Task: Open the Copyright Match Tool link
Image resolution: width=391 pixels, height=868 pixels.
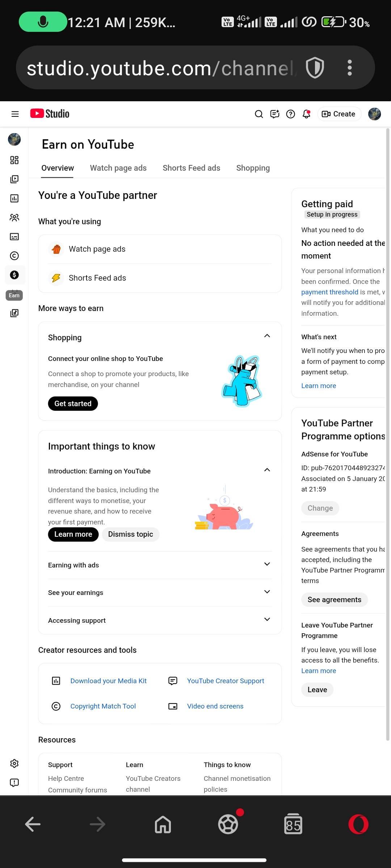Action: tap(103, 706)
